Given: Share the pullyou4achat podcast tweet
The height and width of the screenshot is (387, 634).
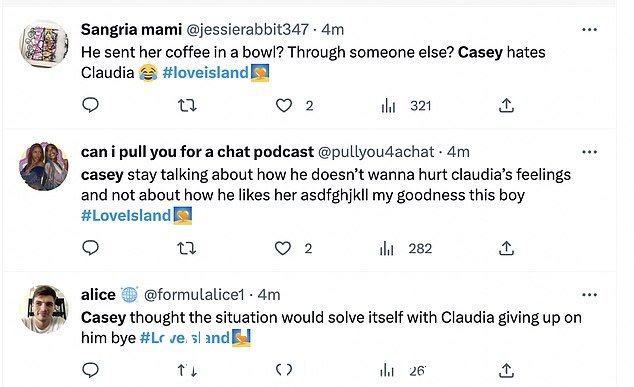Looking at the screenshot, I should tap(506, 248).
